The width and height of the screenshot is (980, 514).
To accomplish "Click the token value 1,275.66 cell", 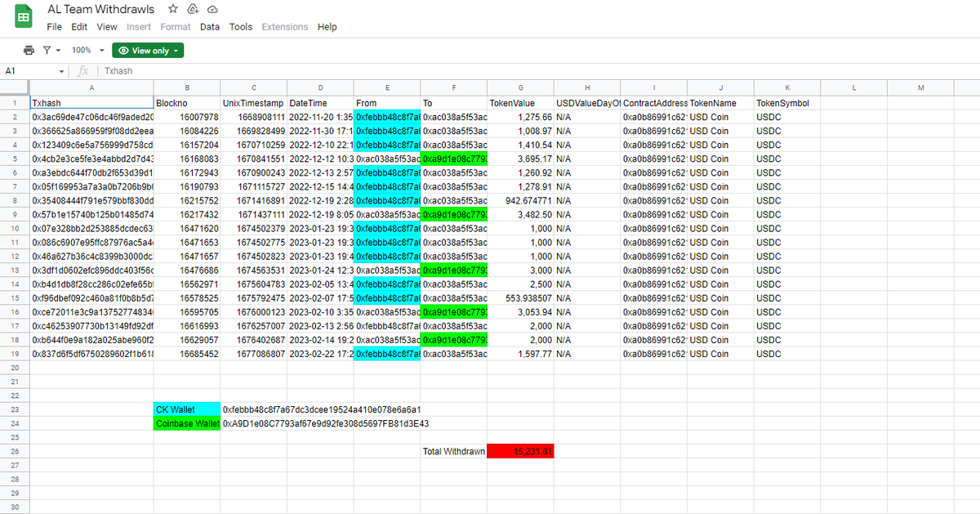I will coord(521,118).
